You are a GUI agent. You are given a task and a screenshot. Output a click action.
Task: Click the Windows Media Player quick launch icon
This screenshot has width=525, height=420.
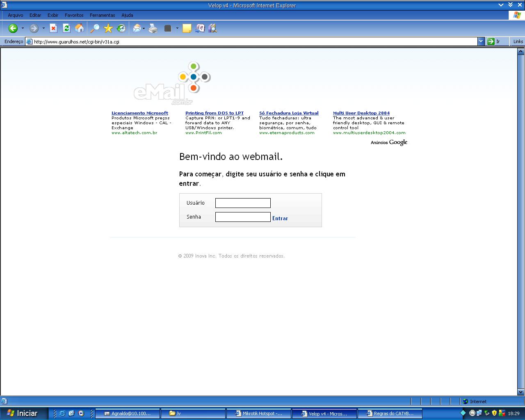point(81,413)
